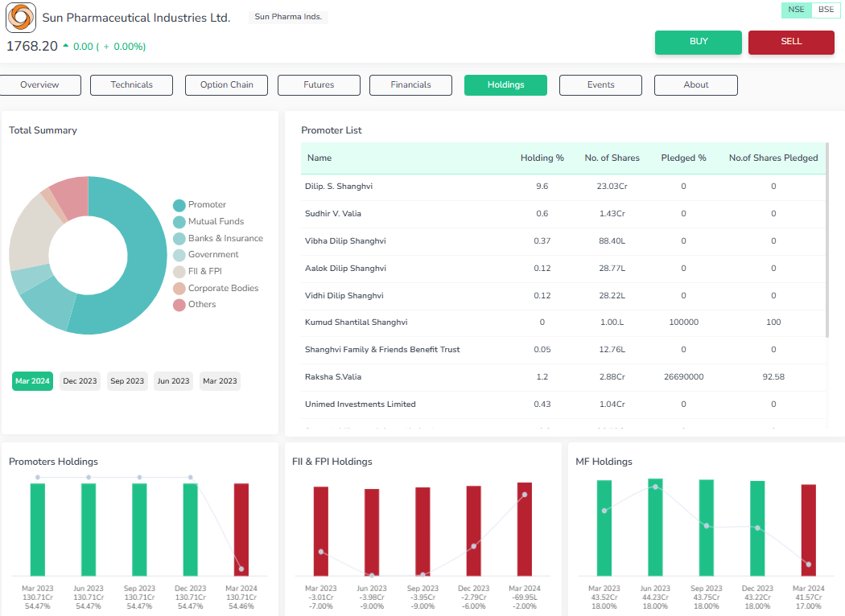Screen dimensions: 845x616
Task: Select the Dec 2023 period chip
Action: point(80,381)
